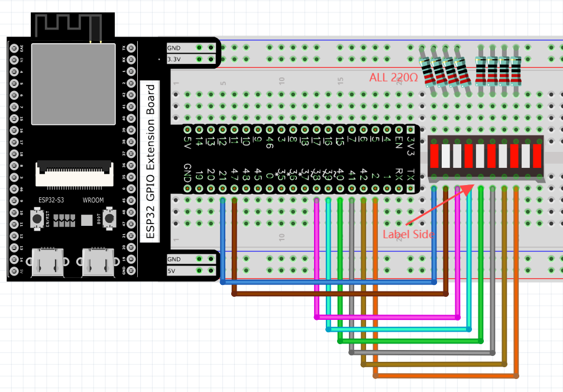
Task: Click the rightmost upright 220Ω resistor
Action: coord(516,71)
